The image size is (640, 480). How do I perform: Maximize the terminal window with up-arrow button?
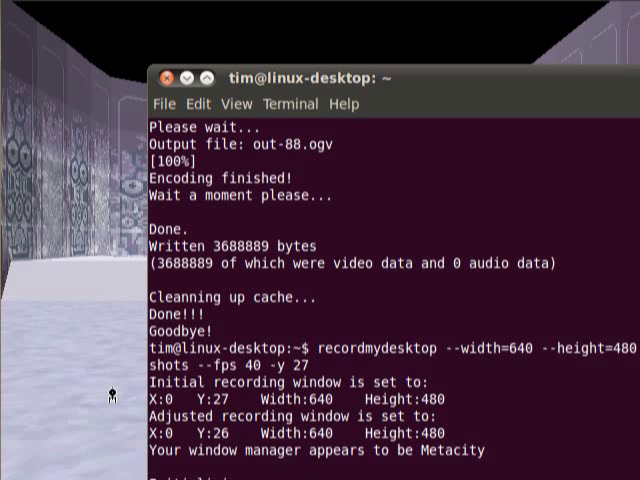[x=207, y=78]
